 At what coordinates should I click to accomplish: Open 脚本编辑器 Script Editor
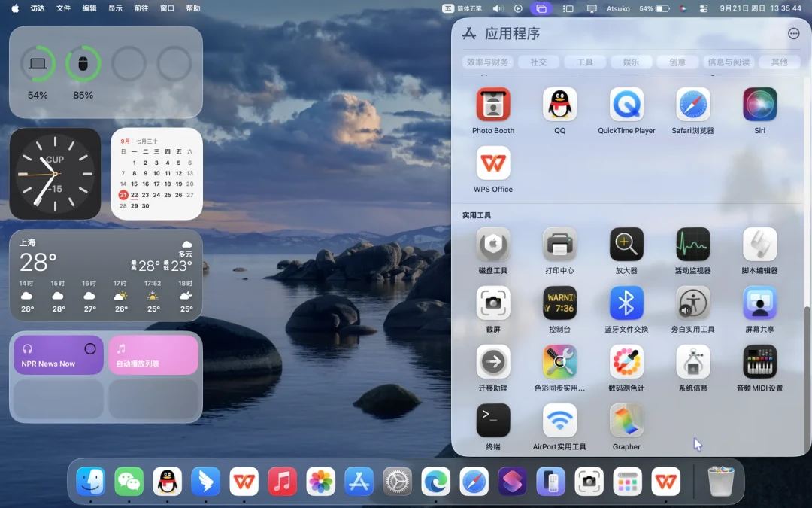[759, 245]
